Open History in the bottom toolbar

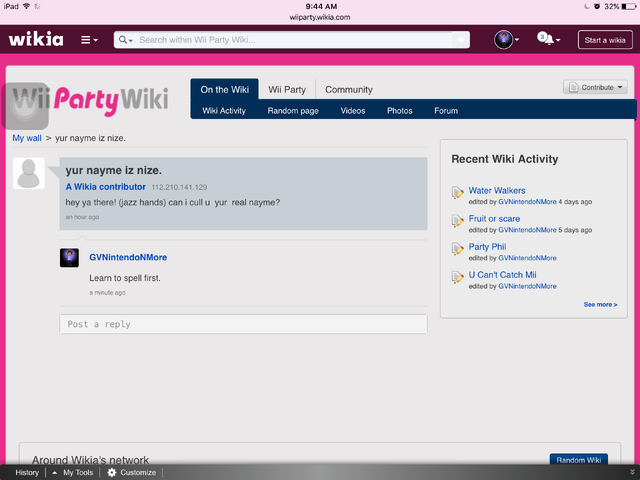[27, 472]
